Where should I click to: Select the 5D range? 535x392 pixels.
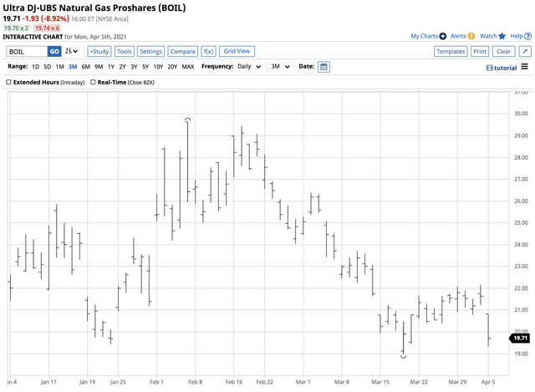pos(48,67)
